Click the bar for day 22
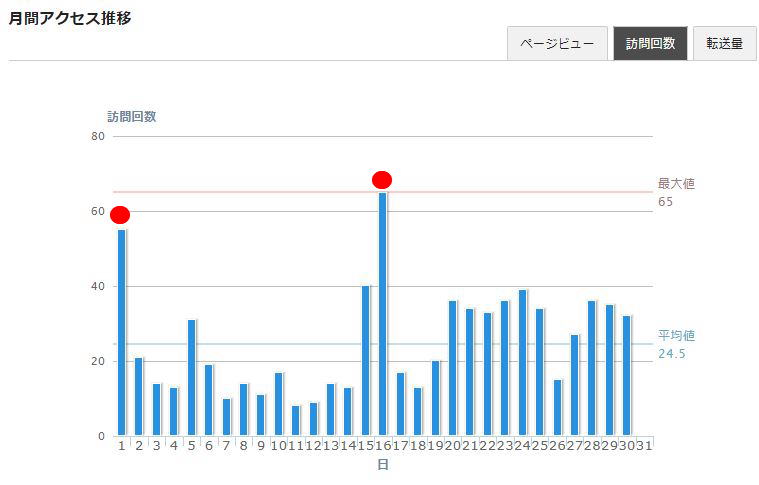 click(487, 374)
